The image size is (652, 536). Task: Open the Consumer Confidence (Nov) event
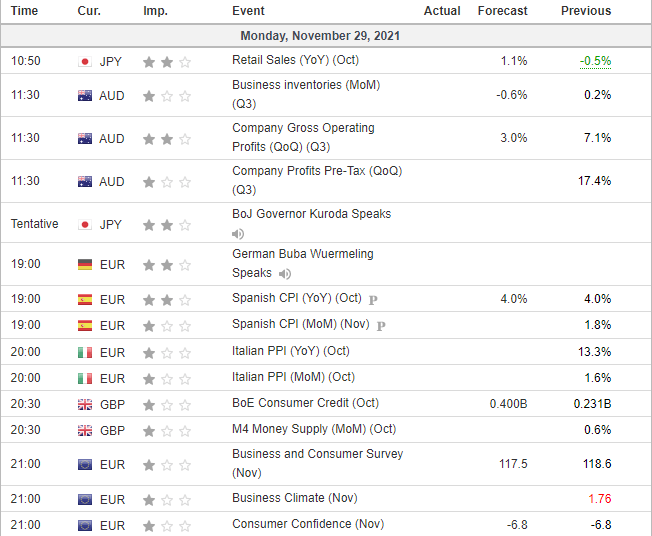coord(307,524)
